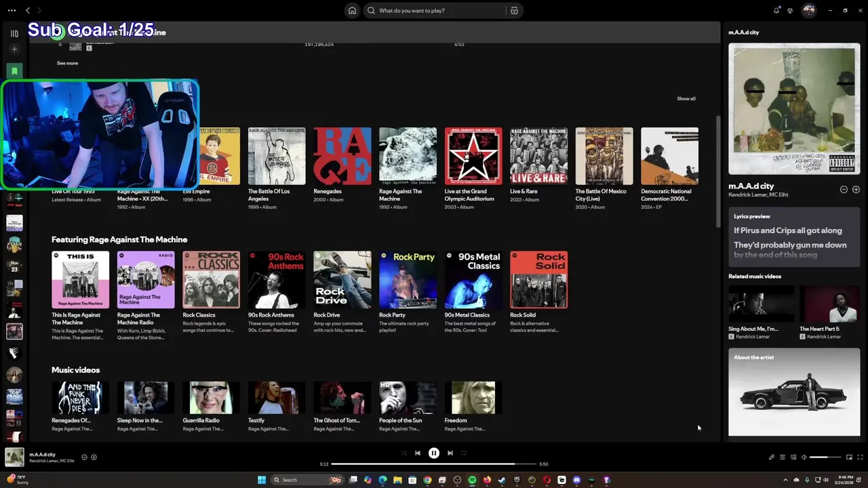Screen dimensions: 868x488
Task: Play the 'Renegades Of...' music video
Action: (80, 398)
